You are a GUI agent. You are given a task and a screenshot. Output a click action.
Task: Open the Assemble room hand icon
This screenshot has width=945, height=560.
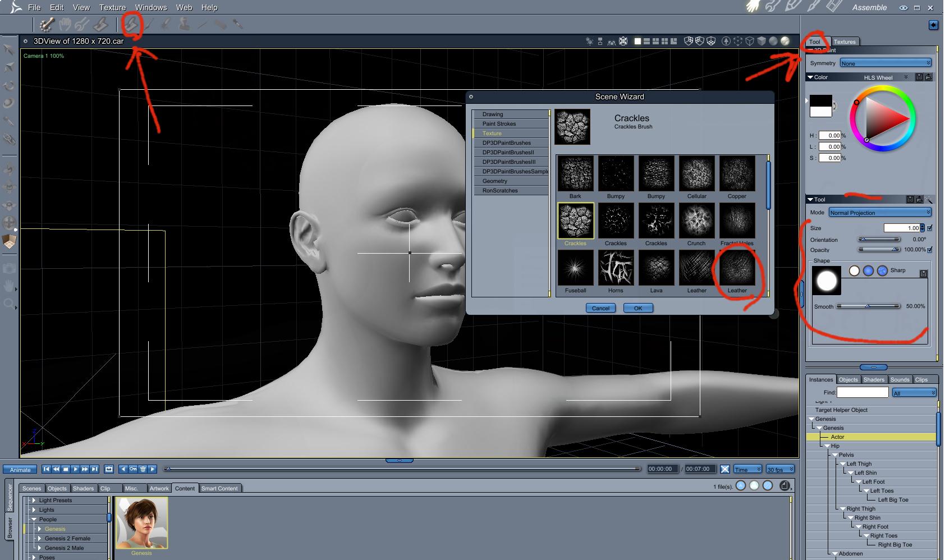[x=753, y=7]
